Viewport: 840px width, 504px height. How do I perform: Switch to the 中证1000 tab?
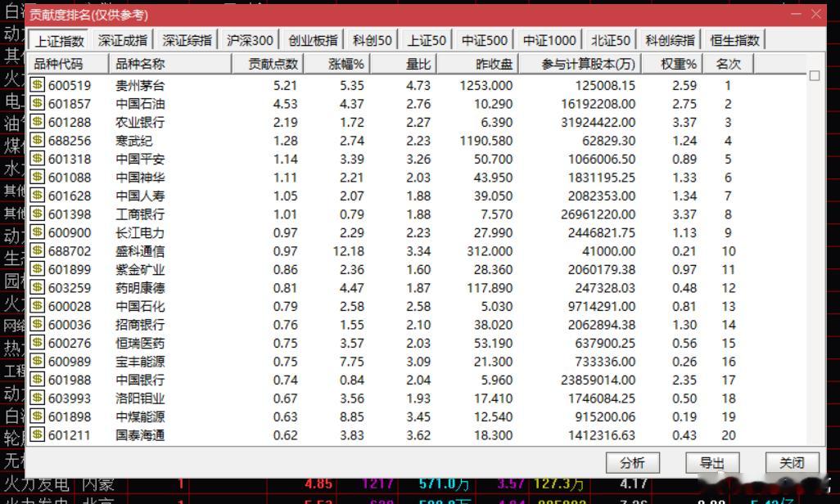pyautogui.click(x=549, y=40)
